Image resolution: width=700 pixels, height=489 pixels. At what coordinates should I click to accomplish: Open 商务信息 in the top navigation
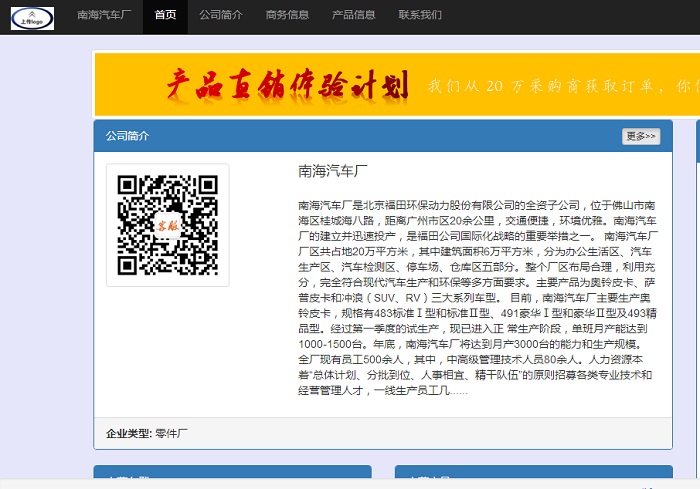(x=287, y=16)
